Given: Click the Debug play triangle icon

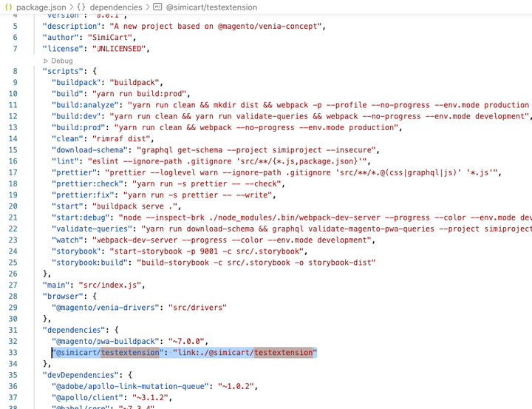Looking at the screenshot, I should point(46,61).
